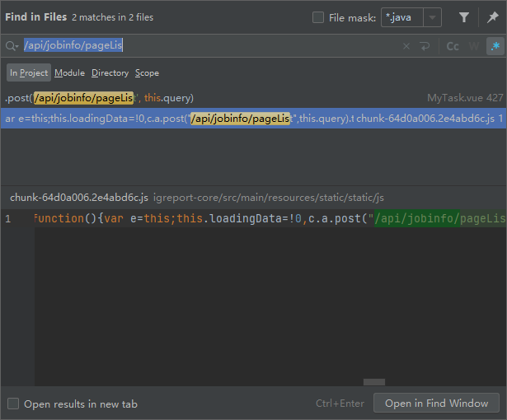Pin the Find in Files window
The width and height of the screenshot is (507, 420).
click(x=493, y=17)
